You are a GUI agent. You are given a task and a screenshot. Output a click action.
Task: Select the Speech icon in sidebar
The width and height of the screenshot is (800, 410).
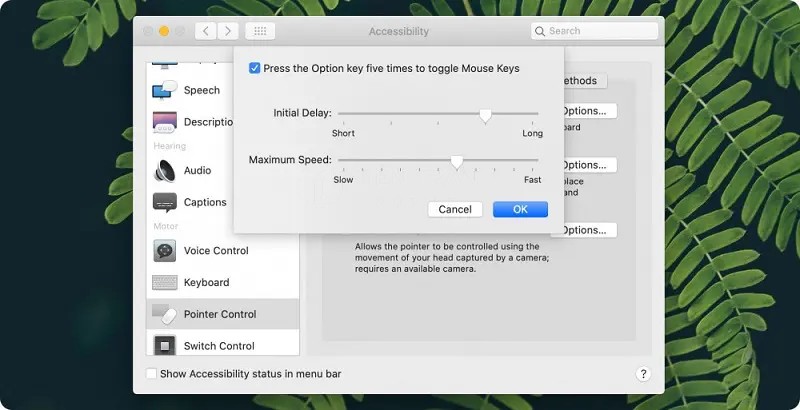(x=165, y=90)
